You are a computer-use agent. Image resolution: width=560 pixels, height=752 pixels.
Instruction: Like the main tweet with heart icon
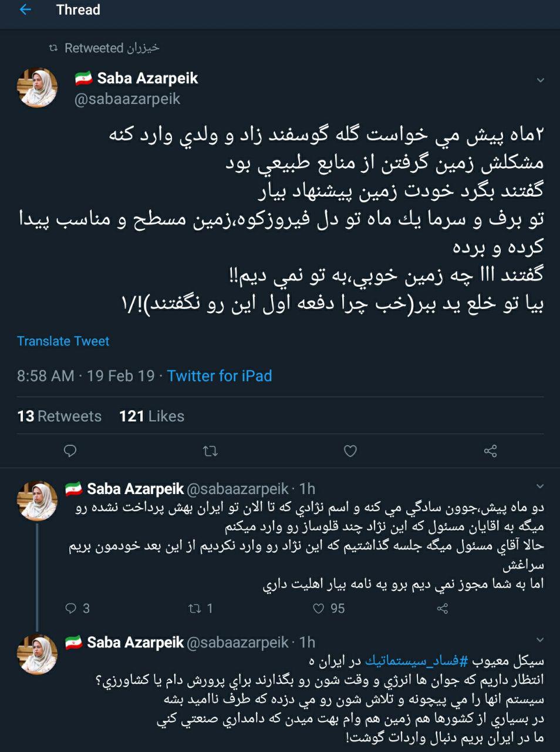[x=350, y=451]
